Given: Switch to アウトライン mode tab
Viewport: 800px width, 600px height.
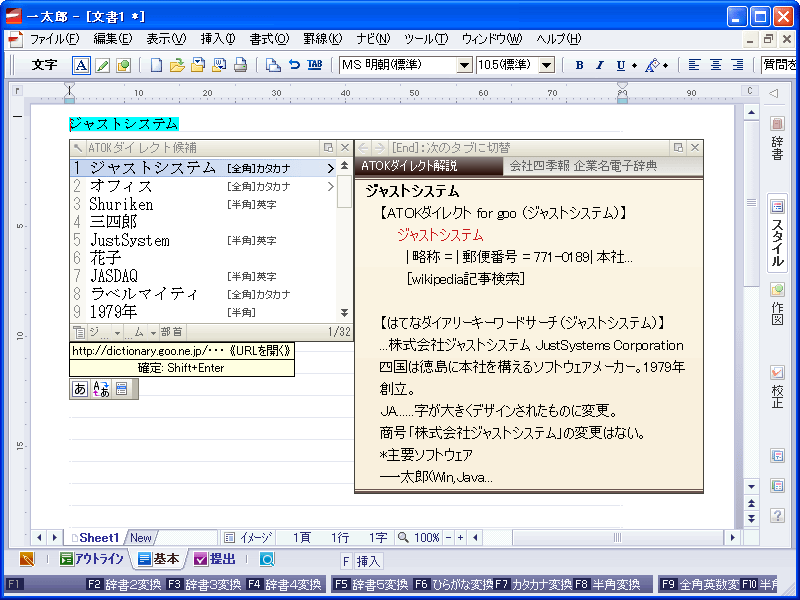Looking at the screenshot, I should tap(91, 559).
